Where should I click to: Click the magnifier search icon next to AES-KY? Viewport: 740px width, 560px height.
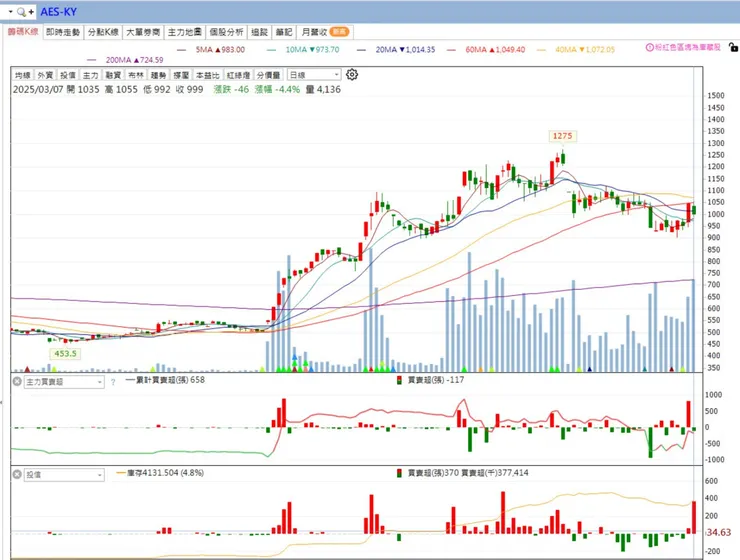[x=21, y=12]
